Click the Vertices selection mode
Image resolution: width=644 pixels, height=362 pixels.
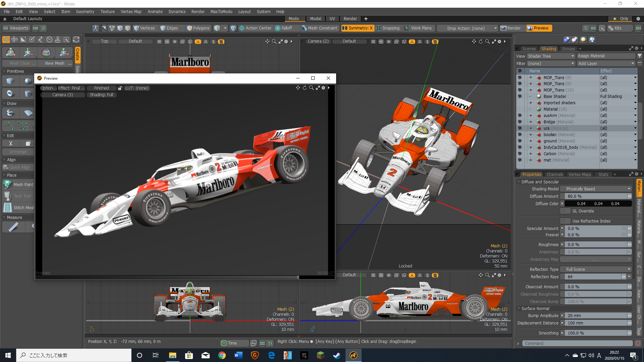tap(144, 28)
